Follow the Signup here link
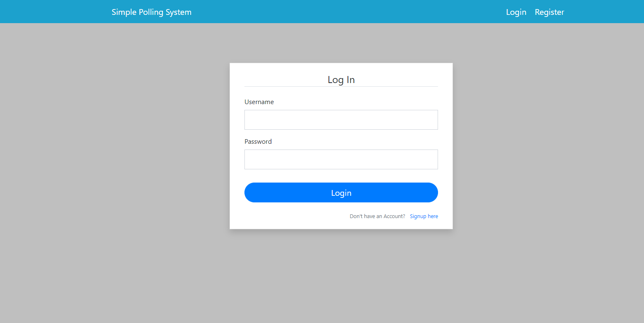This screenshot has height=323, width=644. coord(424,216)
